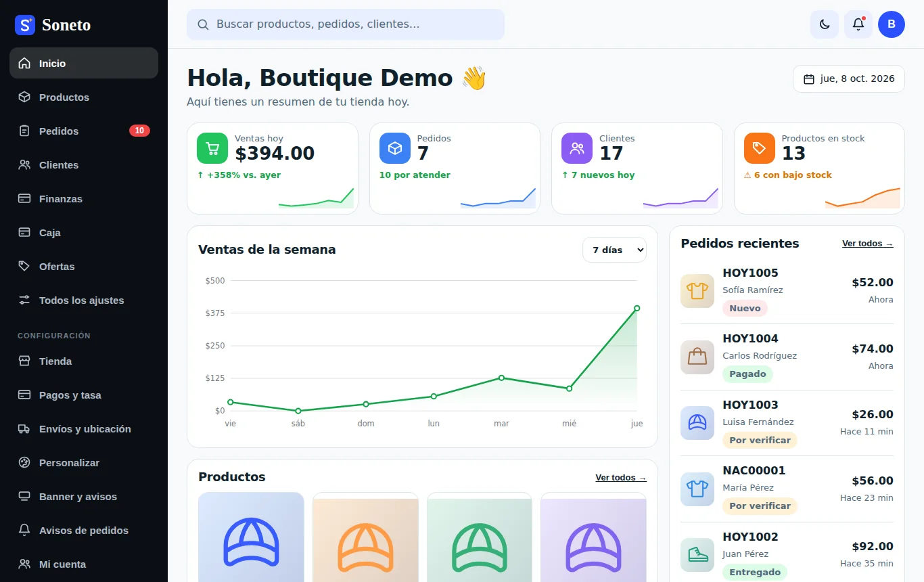Click the orange tag Productos en stock icon
This screenshot has width=924, height=582.
click(x=760, y=148)
